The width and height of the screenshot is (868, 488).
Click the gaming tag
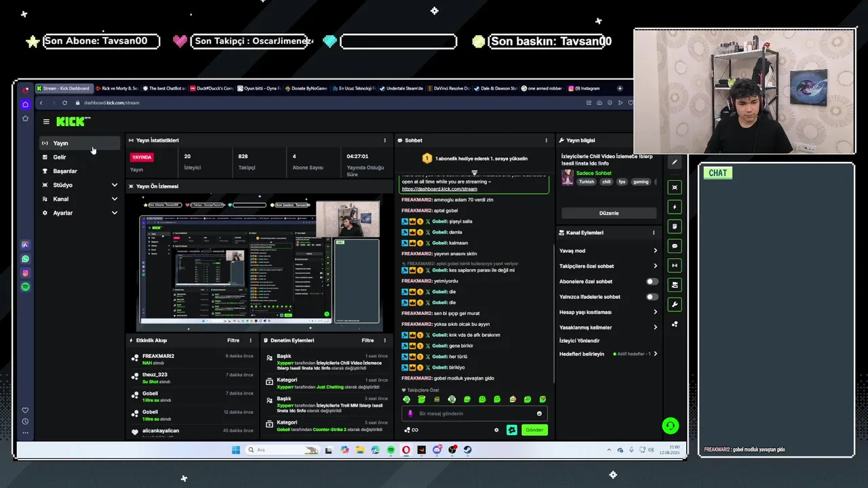(x=641, y=182)
